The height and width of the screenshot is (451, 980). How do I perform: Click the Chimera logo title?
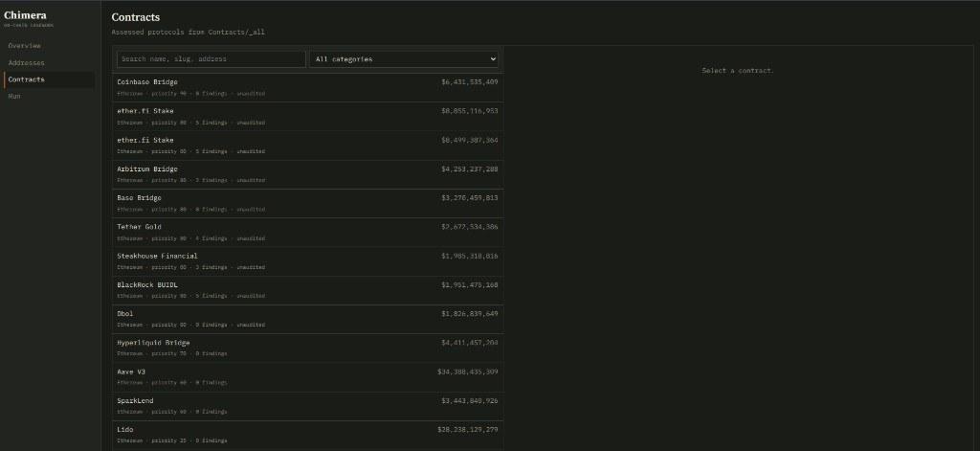click(25, 15)
